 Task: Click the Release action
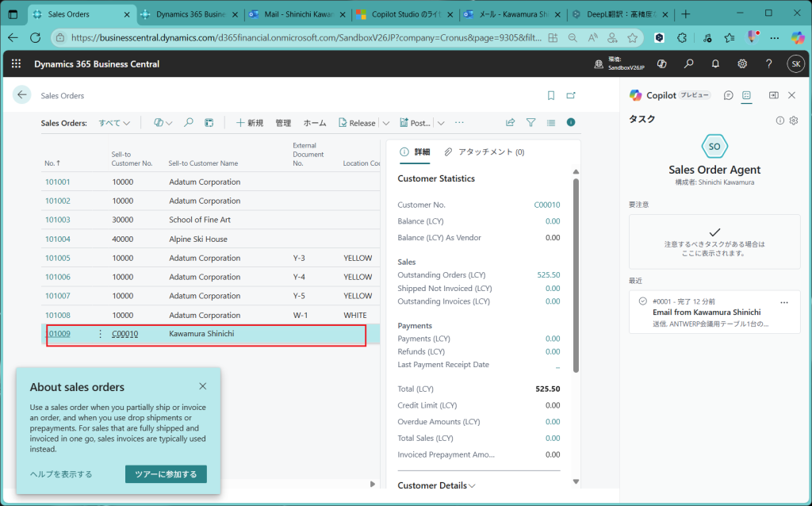358,123
